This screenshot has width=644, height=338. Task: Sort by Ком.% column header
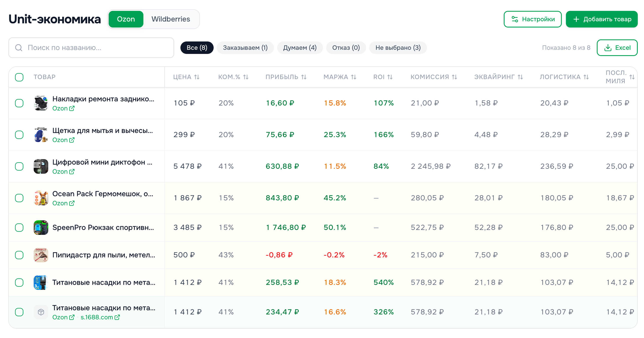pyautogui.click(x=229, y=77)
